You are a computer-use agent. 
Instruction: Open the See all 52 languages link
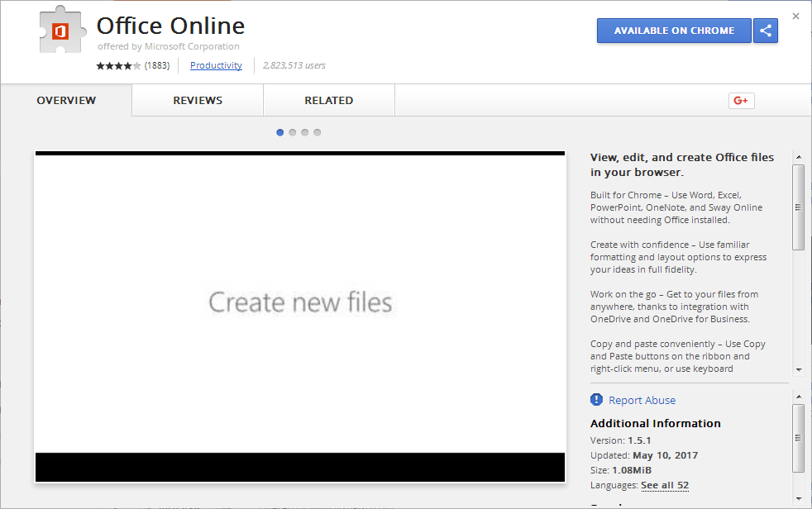tap(665, 485)
